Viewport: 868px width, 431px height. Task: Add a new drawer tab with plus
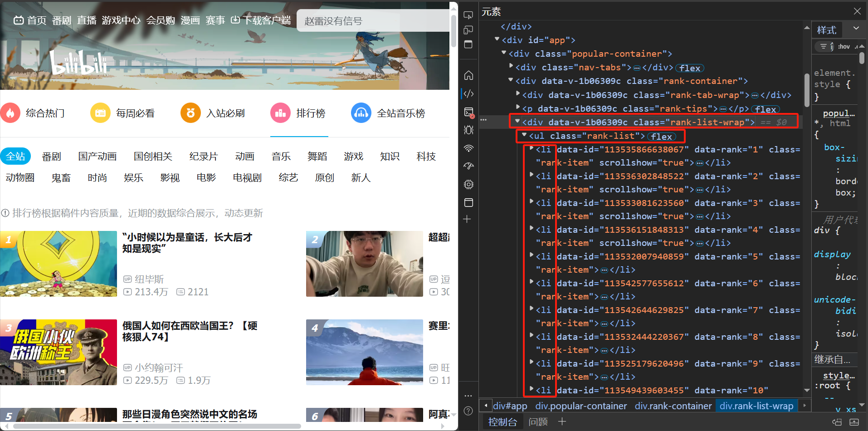pos(562,421)
